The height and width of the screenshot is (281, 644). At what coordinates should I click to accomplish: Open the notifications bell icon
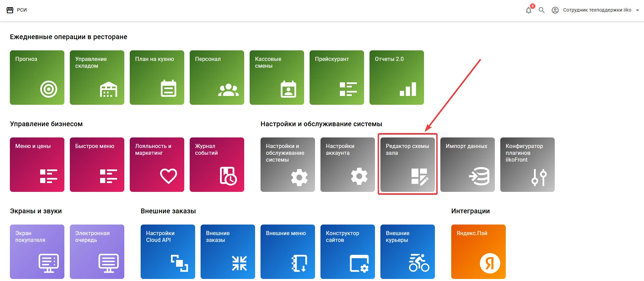pos(529,10)
